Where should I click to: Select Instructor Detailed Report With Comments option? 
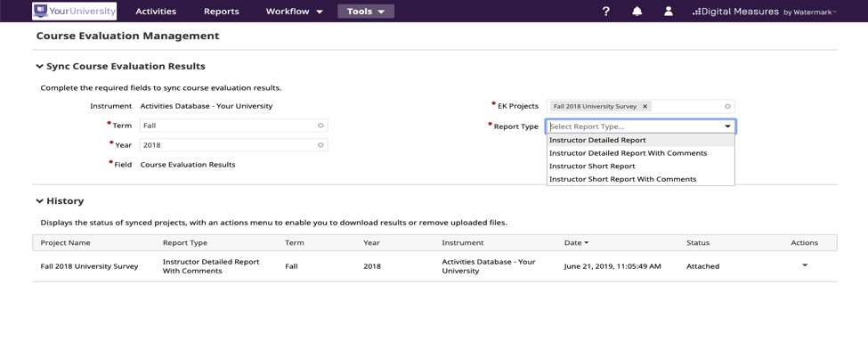click(x=640, y=152)
